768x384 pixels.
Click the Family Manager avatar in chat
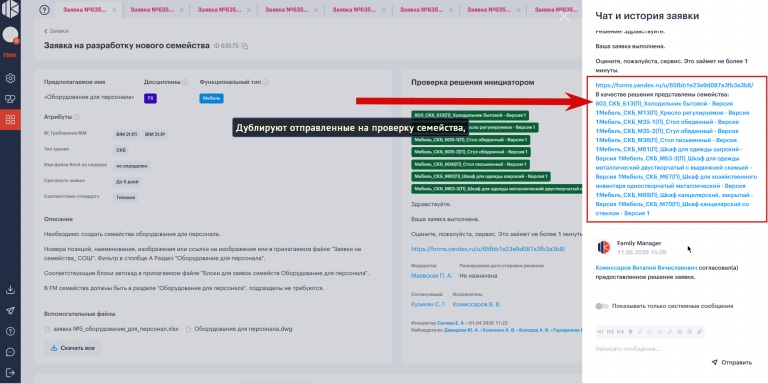[x=603, y=247]
